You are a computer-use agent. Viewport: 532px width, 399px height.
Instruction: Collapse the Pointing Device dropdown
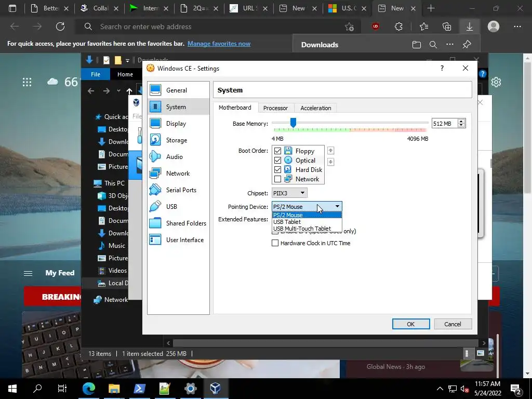point(307,206)
